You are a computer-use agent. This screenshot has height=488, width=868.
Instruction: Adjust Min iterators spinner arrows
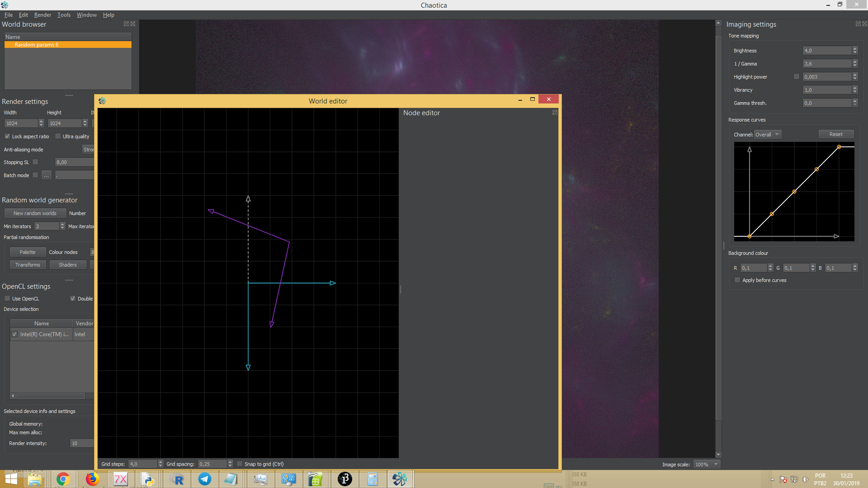(x=62, y=226)
